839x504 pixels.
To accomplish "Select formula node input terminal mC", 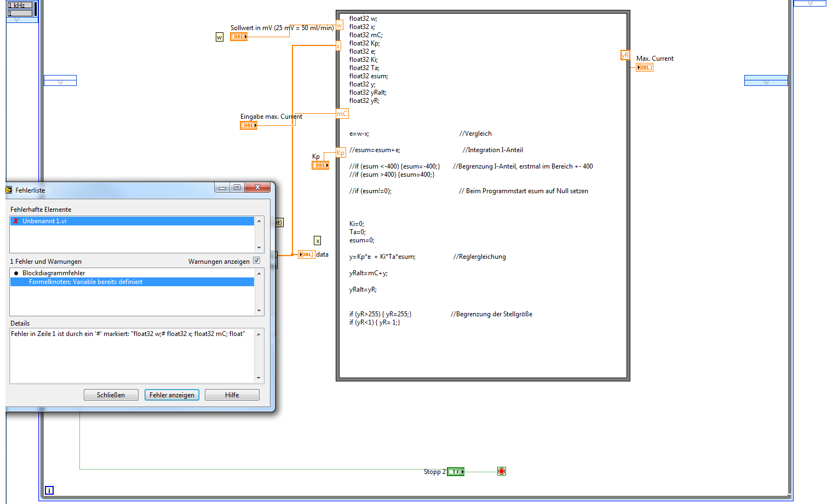I will 342,114.
